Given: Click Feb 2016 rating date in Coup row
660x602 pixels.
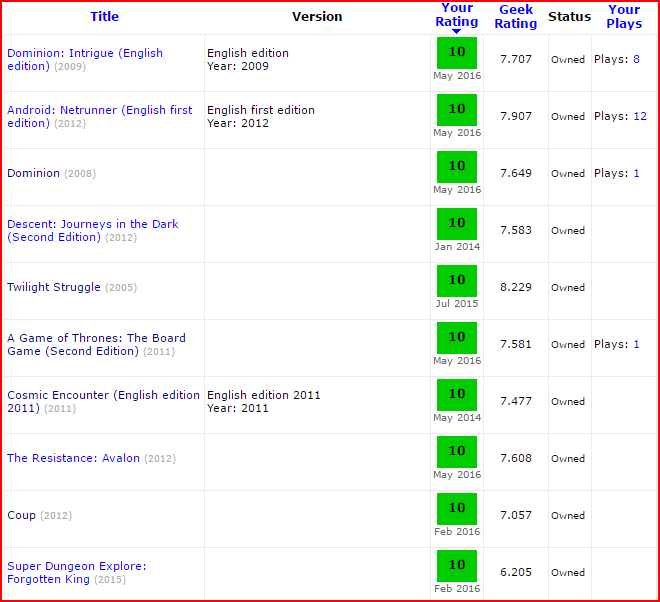Looking at the screenshot, I should point(457,532).
